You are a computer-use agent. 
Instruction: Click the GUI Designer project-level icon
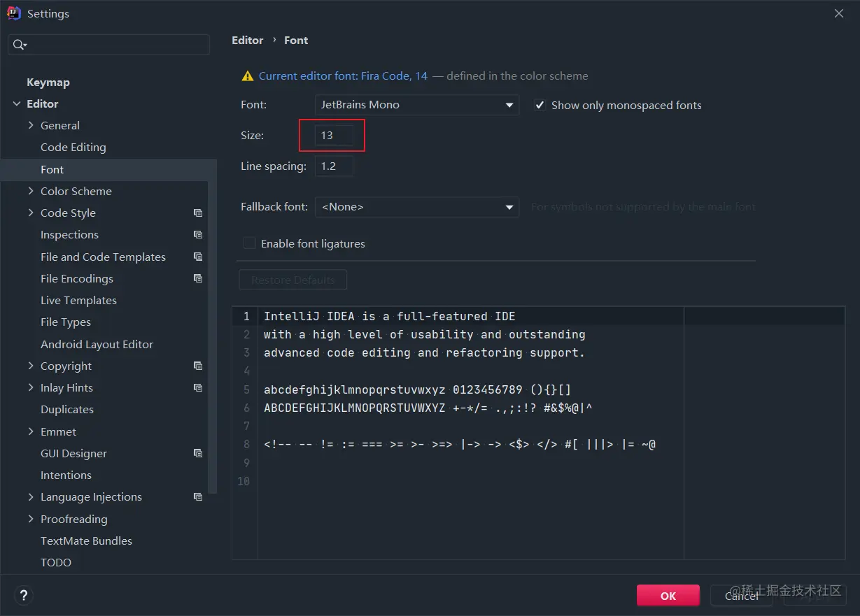click(x=198, y=454)
